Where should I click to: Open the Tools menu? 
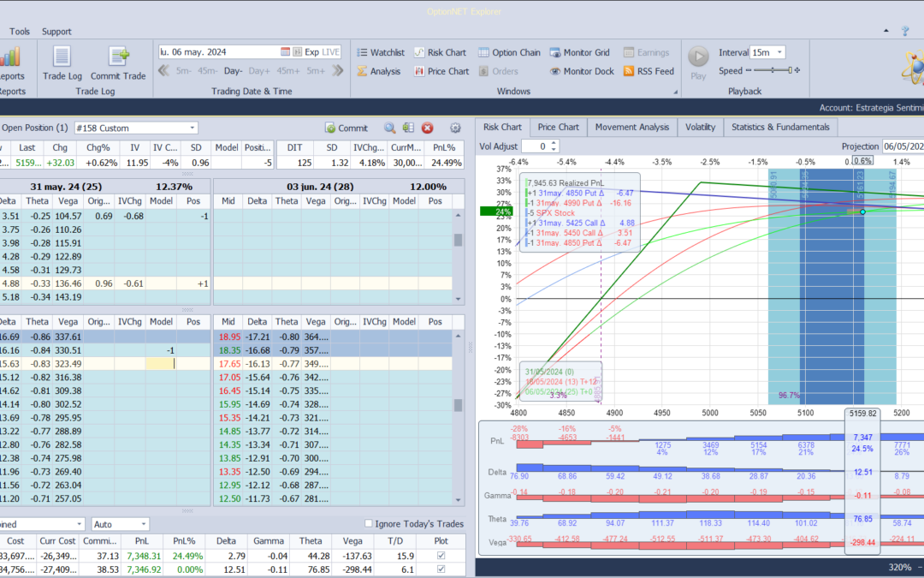20,32
